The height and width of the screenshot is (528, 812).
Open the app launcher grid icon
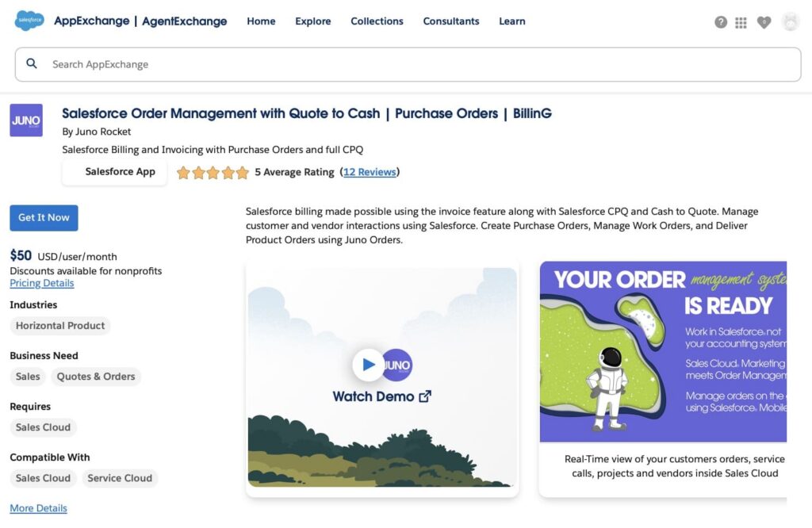pyautogui.click(x=741, y=22)
